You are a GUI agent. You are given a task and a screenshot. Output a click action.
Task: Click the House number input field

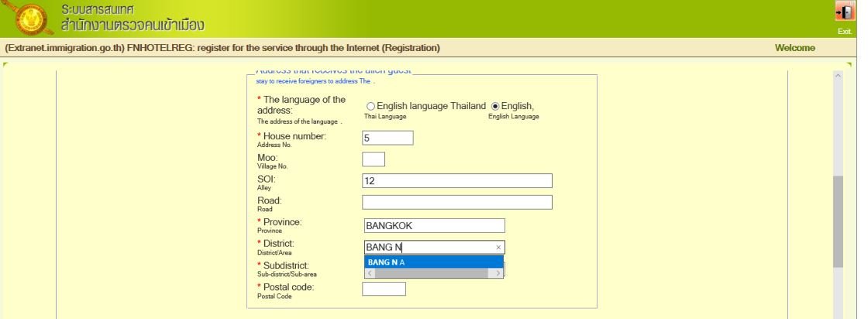[x=387, y=138]
